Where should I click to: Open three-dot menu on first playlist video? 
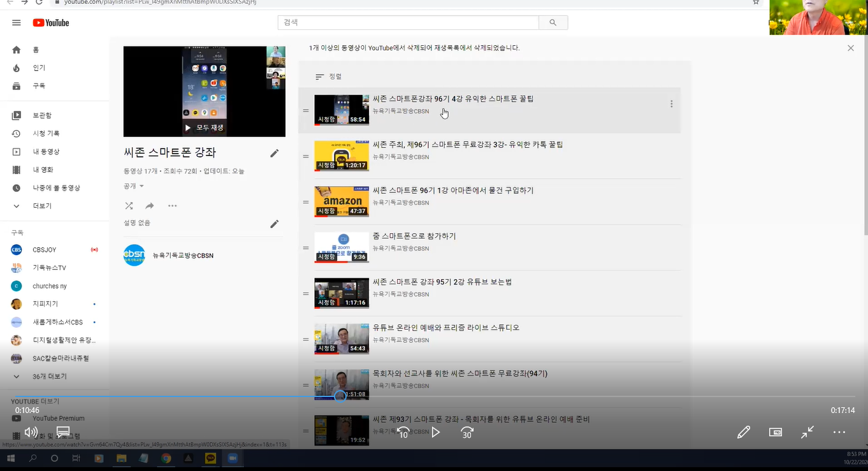coord(671,104)
